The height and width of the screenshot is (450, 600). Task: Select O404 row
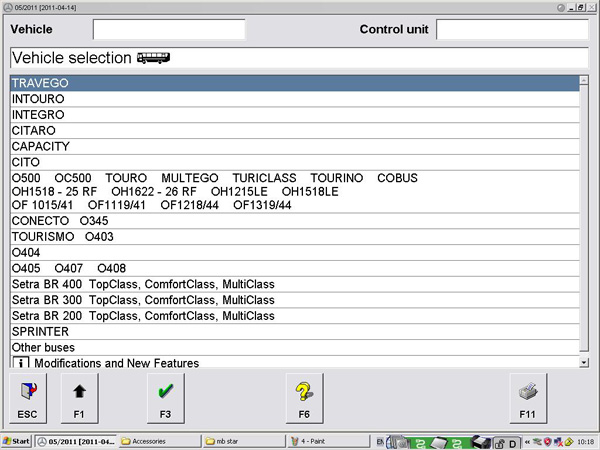coord(295,253)
